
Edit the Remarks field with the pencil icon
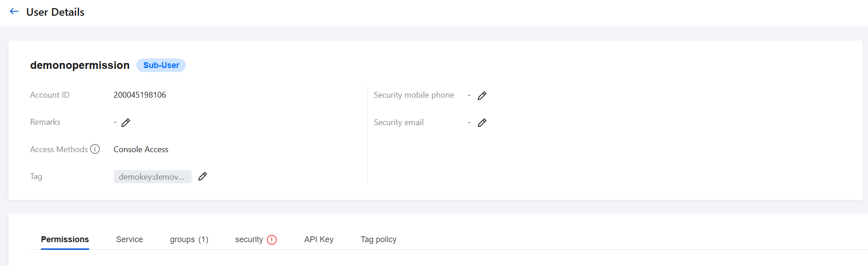(126, 122)
